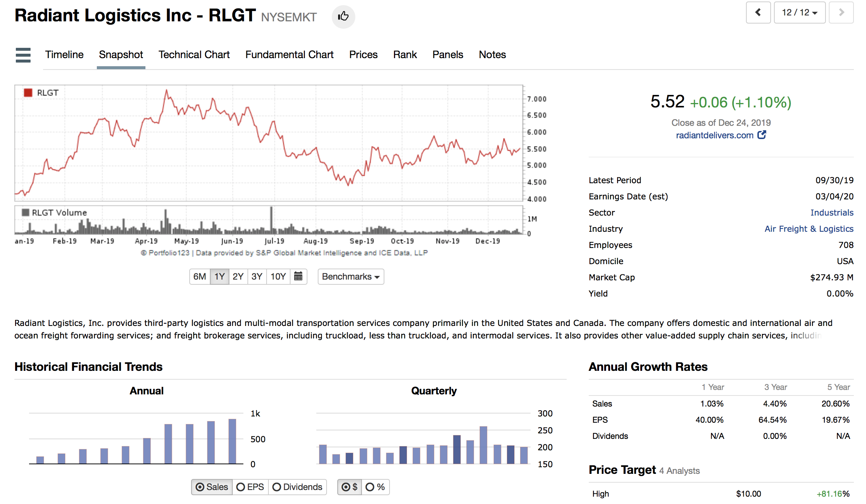Select the Dividends radio option
This screenshot has height=504, width=866.
[x=297, y=487]
